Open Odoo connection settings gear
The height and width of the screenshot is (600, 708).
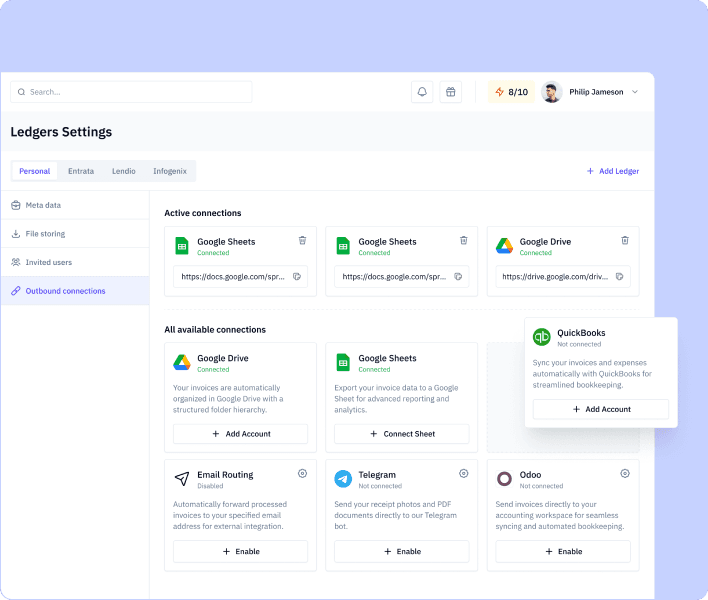[625, 474]
